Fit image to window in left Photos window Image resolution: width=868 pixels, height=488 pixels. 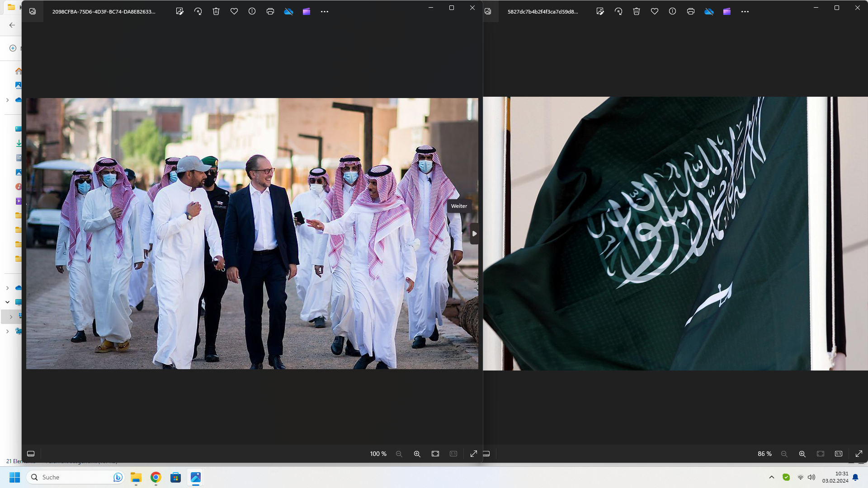click(x=435, y=454)
